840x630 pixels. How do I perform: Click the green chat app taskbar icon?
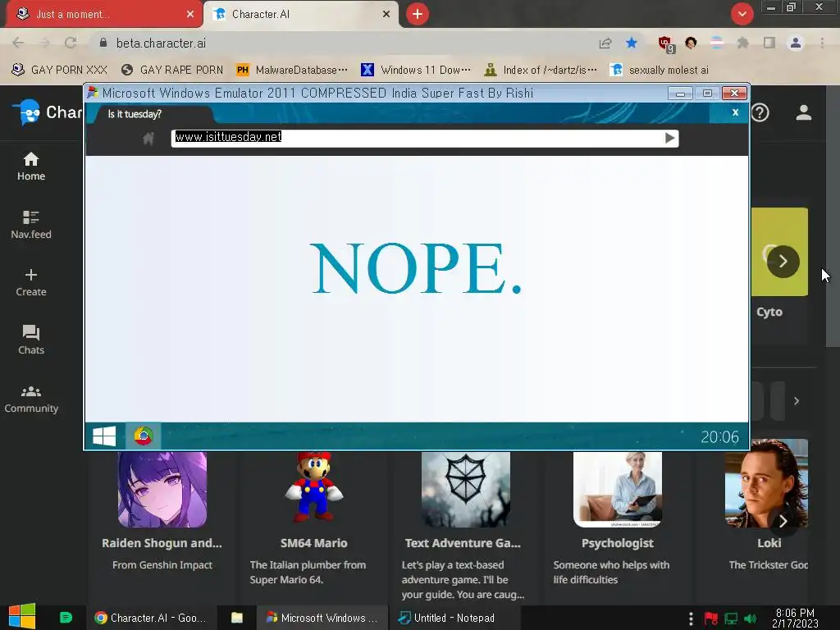tap(66, 618)
